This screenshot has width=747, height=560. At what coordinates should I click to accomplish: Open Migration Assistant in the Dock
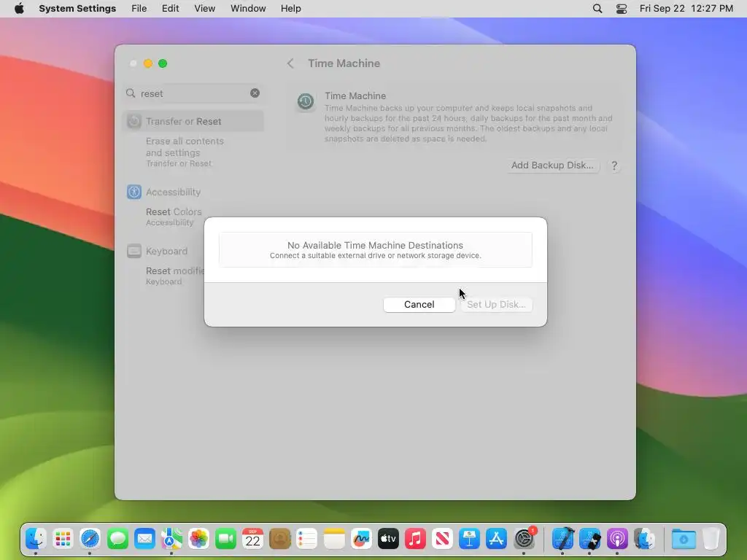pos(644,539)
